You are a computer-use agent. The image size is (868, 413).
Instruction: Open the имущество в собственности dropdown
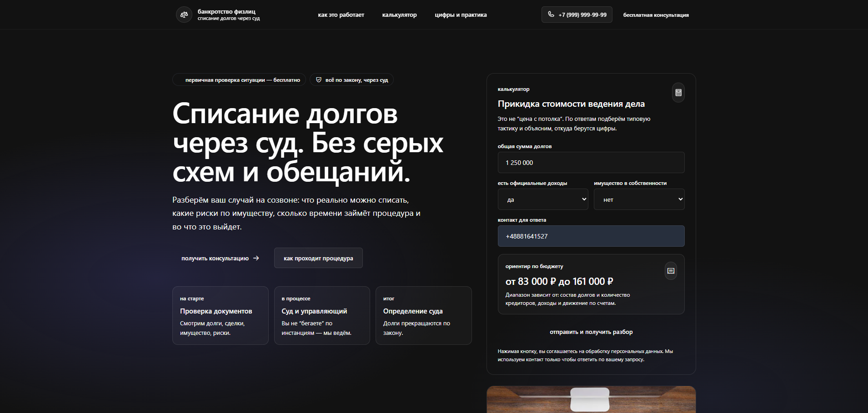click(639, 199)
